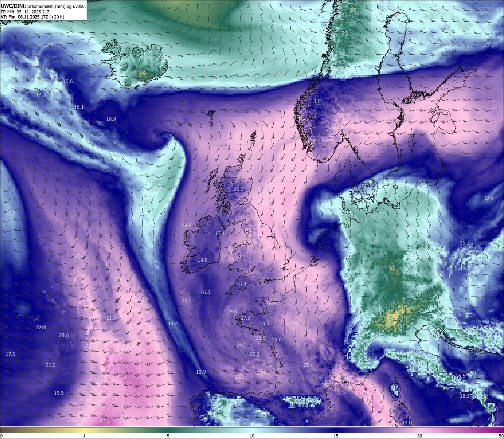Click the 21.1 value label
The height and width of the screenshot is (439, 504).
pyautogui.click(x=103, y=265)
